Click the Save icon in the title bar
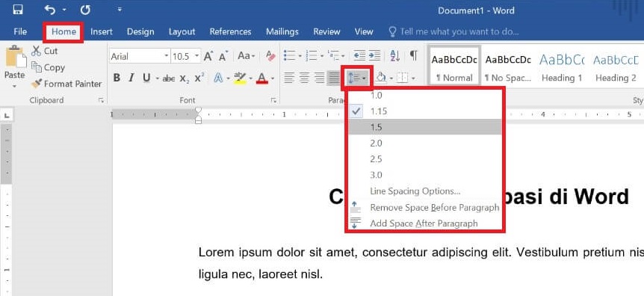Image resolution: width=644 pixels, height=296 pixels. click(x=18, y=10)
